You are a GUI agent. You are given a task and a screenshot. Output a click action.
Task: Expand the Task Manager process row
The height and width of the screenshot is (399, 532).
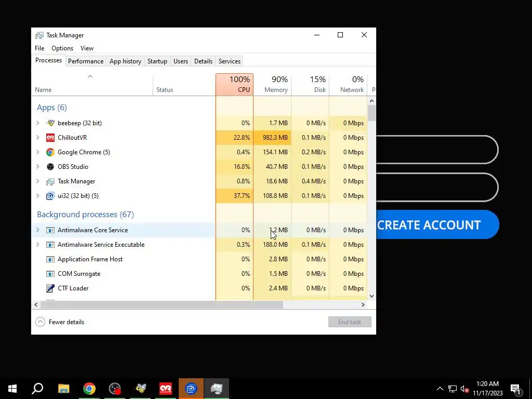coord(37,181)
